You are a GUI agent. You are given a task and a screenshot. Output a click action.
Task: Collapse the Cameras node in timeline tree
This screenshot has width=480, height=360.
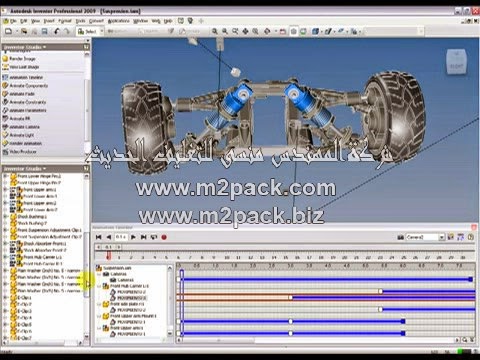coord(99,274)
